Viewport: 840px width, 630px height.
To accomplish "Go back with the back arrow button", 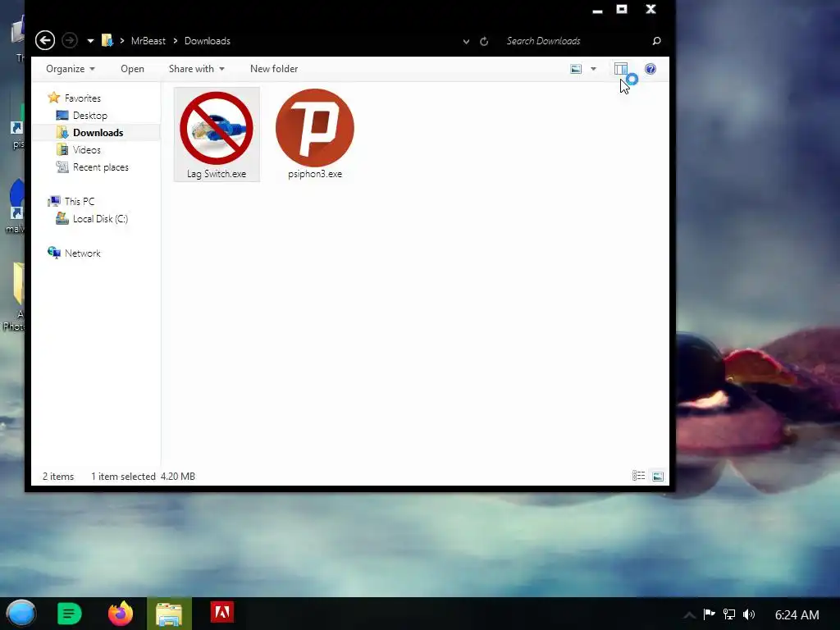I will point(45,41).
